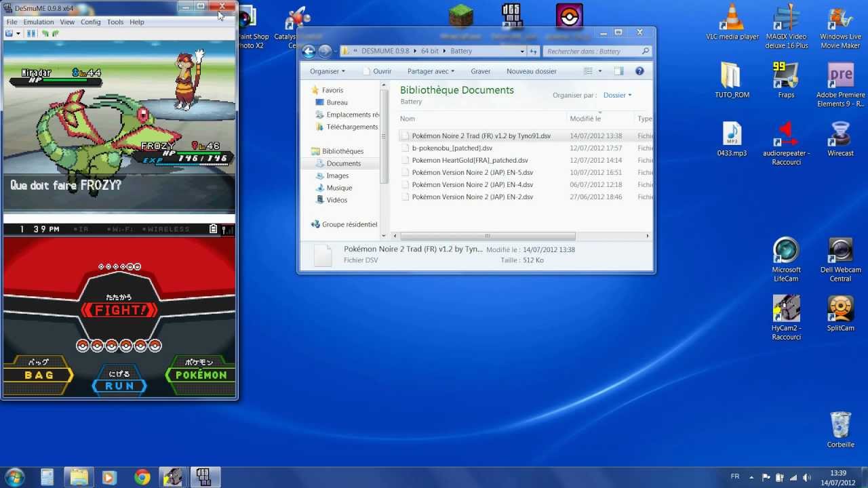Open recent ROM dropdown arrow in DeSmuME toolbar

click(17, 33)
